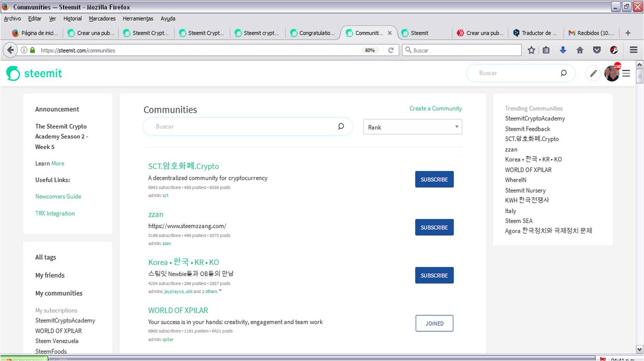Bookmark this page with the star icon
The image size is (644, 361).
pyautogui.click(x=531, y=50)
